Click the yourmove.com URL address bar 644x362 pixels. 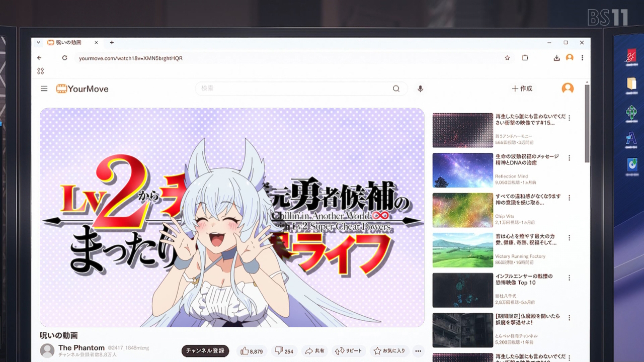tap(287, 58)
